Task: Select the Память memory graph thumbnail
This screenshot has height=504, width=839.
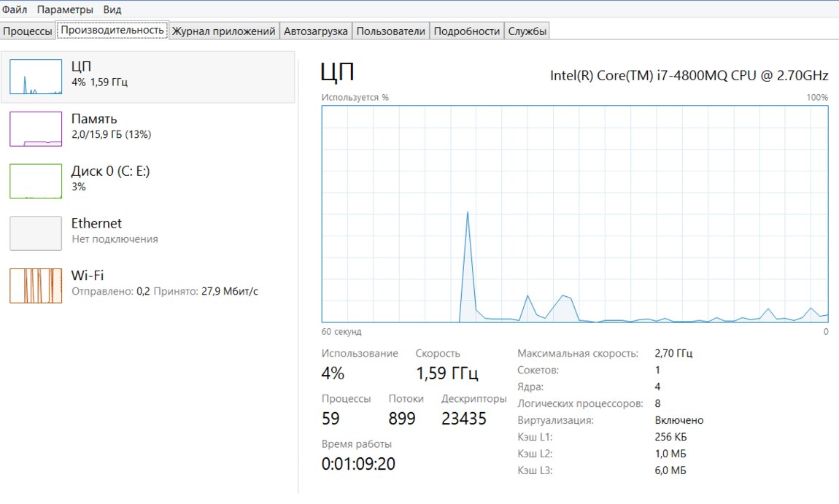Action: point(36,129)
